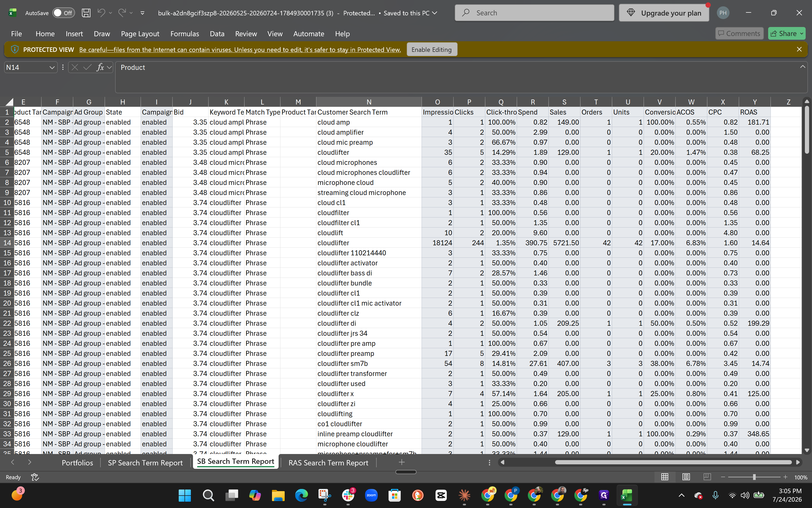Click the user account avatar PH
The width and height of the screenshot is (812, 508).
(x=723, y=13)
